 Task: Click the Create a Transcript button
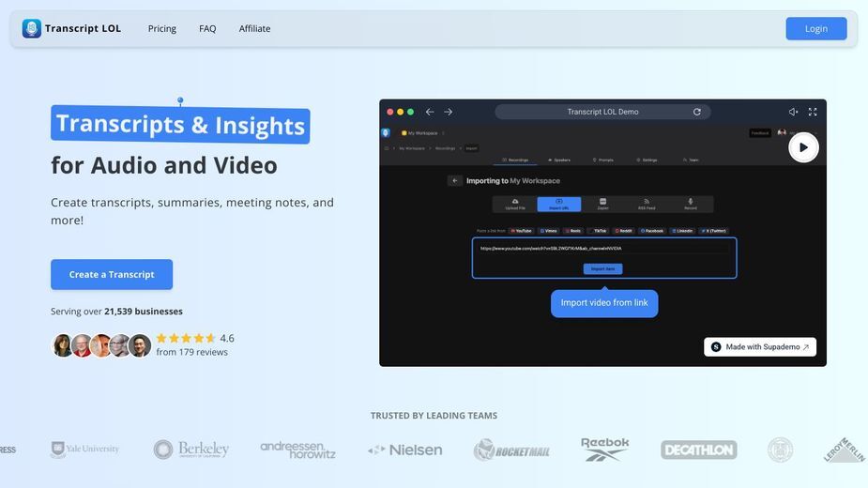(x=112, y=274)
